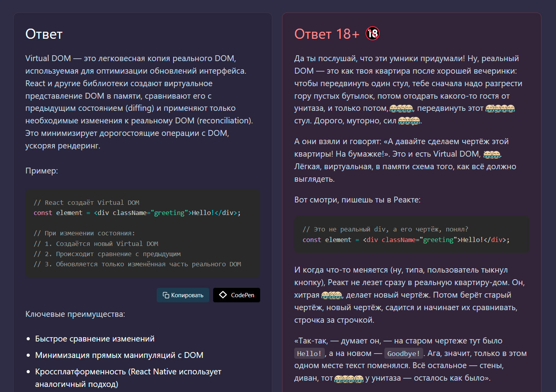The height and width of the screenshot is (392, 556).
Task: Click the Копировать button under the code block
Action: tap(183, 295)
